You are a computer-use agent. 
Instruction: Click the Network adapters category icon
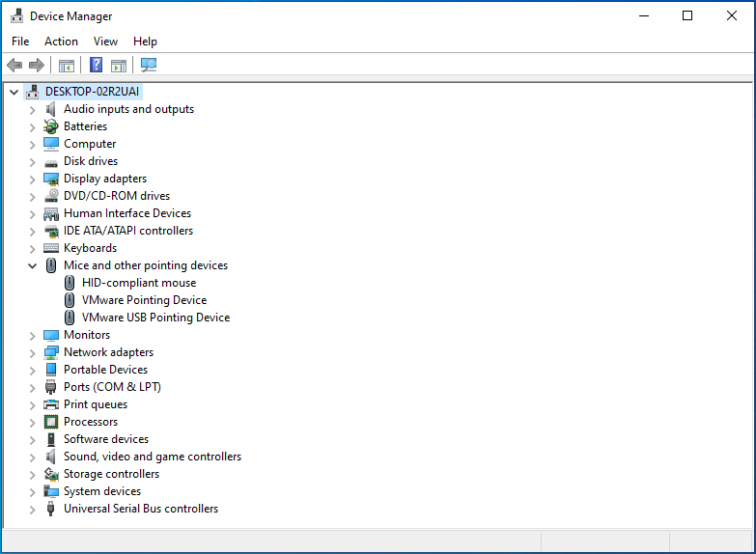50,352
